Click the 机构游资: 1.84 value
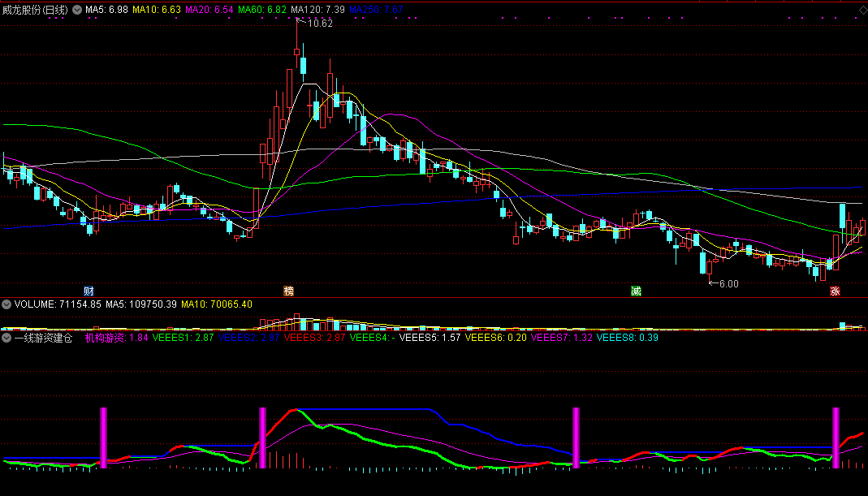Viewport: 868px width, 496px height. [x=116, y=338]
